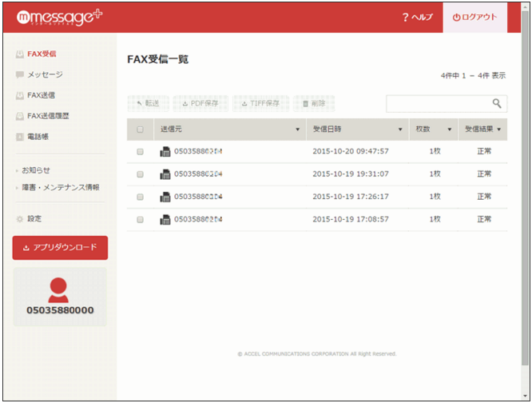
Task: Go to FAX送信履歴 in the sidebar
Action: (47, 116)
